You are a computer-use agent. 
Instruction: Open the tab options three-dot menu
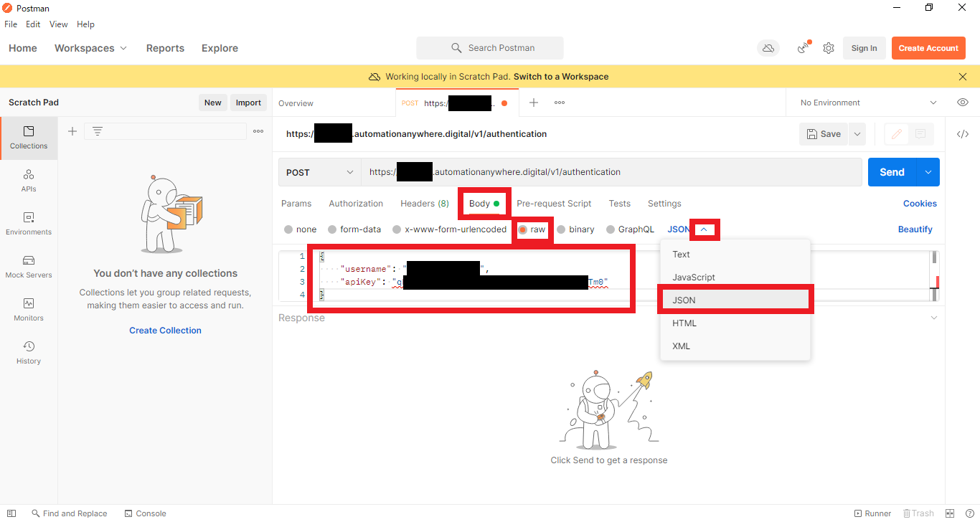[x=560, y=103]
